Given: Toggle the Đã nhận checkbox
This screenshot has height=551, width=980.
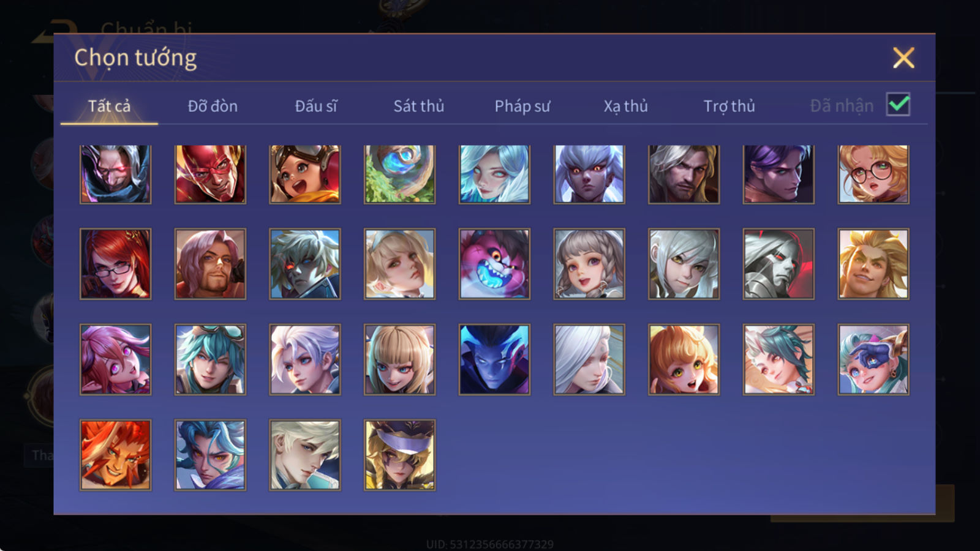Looking at the screenshot, I should 899,105.
